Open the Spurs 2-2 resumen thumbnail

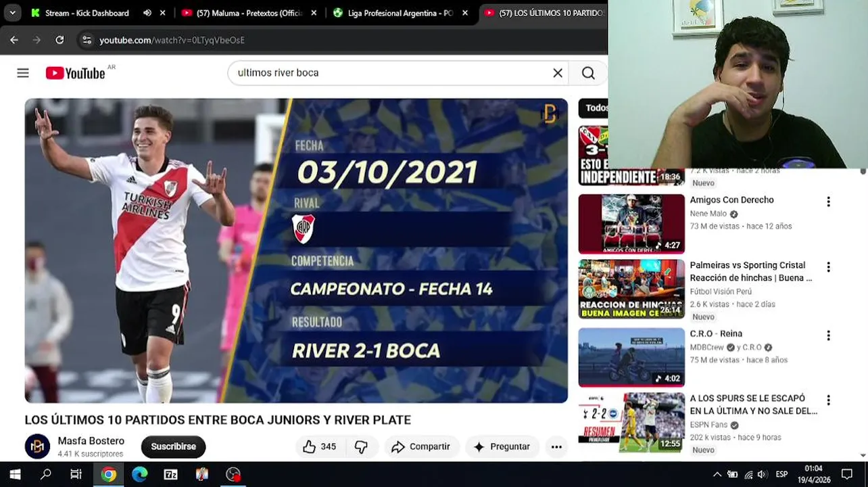[631, 422]
